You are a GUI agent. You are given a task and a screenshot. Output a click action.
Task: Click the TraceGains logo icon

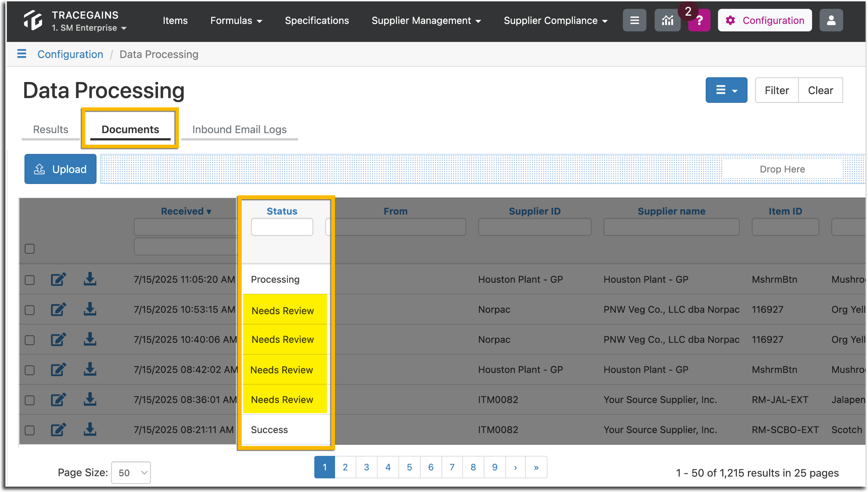pos(33,20)
